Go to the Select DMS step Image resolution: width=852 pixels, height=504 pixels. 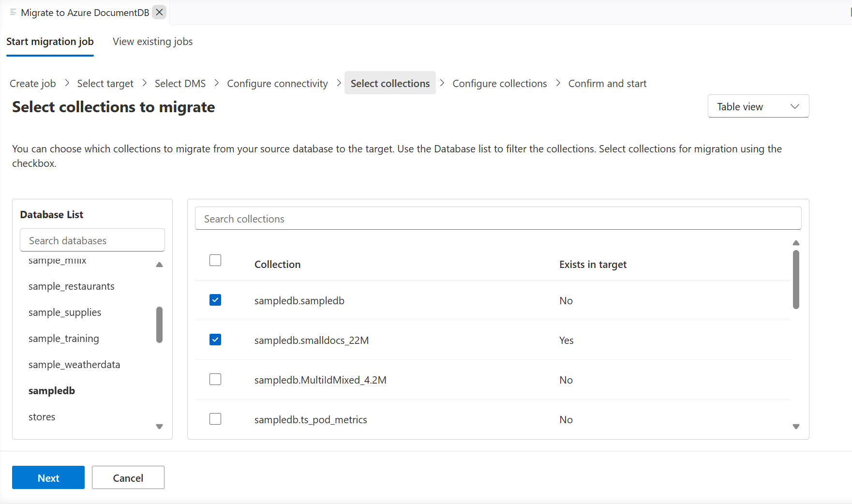coord(180,84)
